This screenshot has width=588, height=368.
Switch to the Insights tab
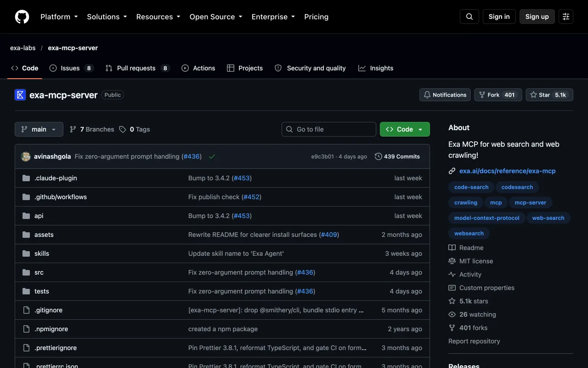point(376,68)
